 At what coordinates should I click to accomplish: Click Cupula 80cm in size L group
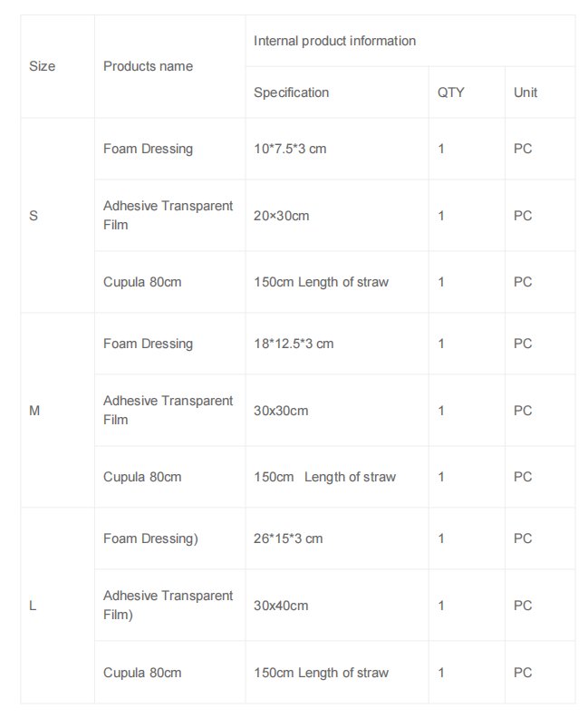point(142,673)
